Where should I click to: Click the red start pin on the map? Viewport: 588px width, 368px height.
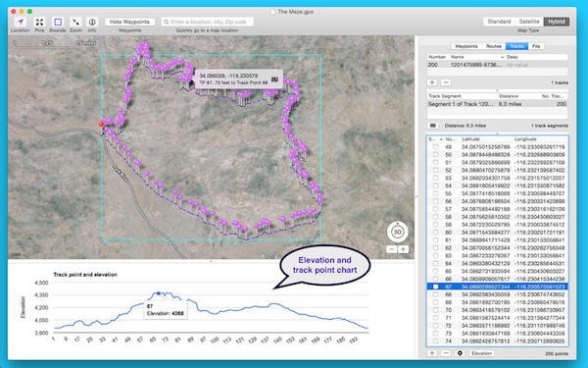pyautogui.click(x=101, y=124)
